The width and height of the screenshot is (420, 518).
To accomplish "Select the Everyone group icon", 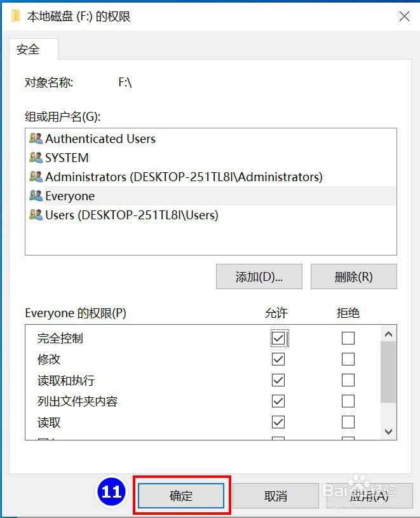I will (36, 196).
